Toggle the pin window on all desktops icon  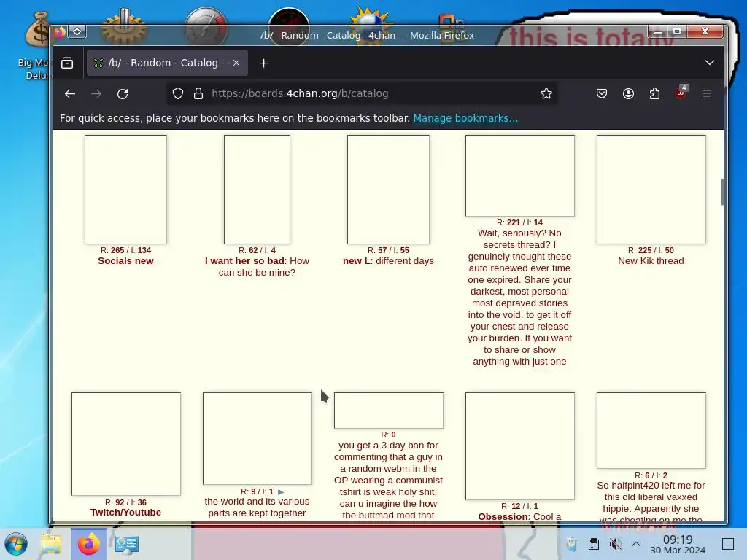[x=77, y=32]
